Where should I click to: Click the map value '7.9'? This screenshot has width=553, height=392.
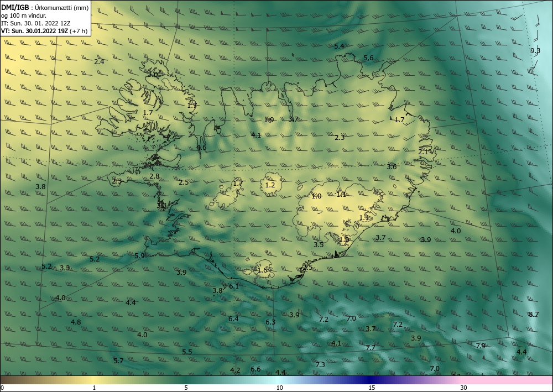(x=481, y=346)
